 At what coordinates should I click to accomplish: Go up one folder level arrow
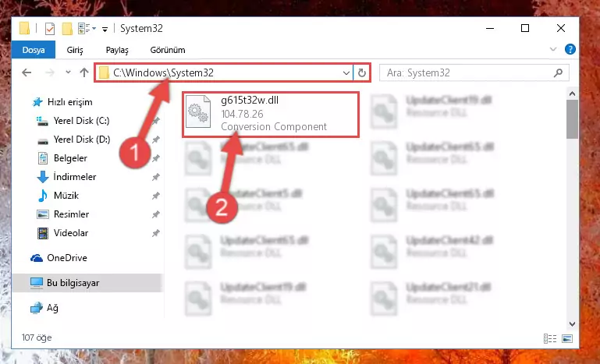pyautogui.click(x=84, y=72)
